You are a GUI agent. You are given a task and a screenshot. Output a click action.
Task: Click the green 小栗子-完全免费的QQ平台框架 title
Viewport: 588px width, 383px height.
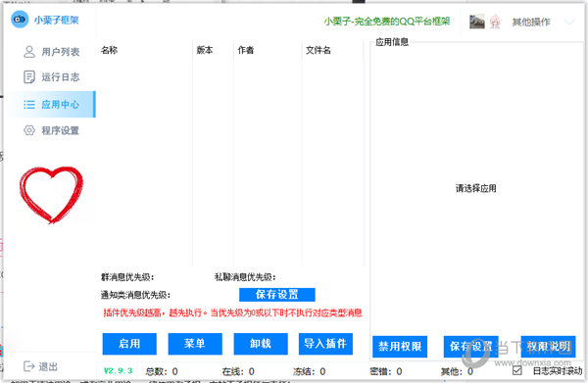pyautogui.click(x=387, y=22)
